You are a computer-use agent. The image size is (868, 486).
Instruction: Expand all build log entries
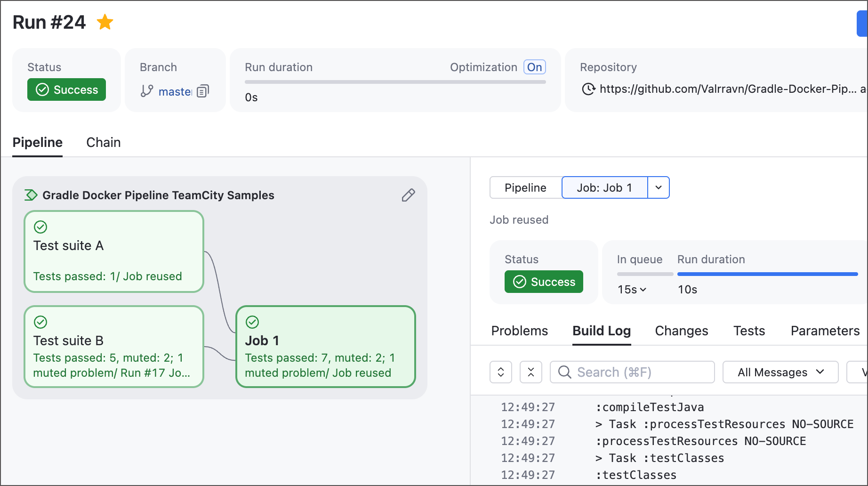click(x=501, y=372)
